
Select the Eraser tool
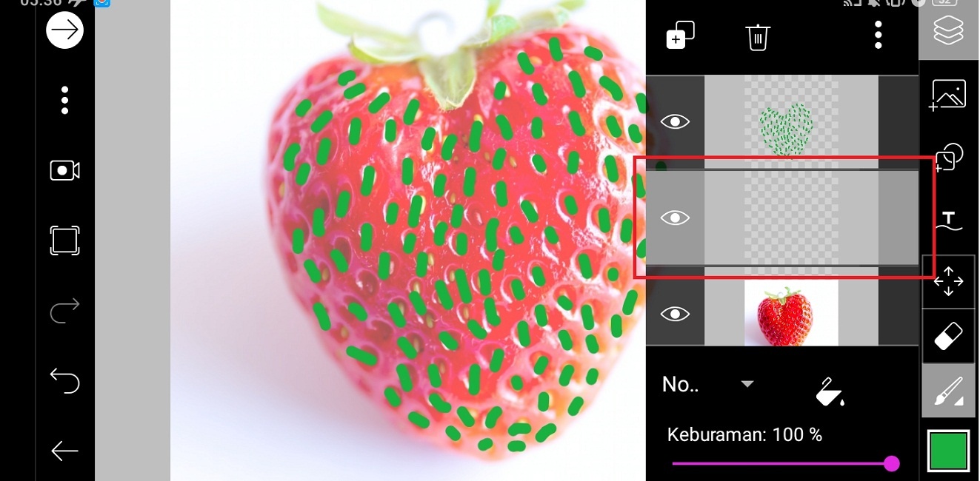tap(949, 337)
